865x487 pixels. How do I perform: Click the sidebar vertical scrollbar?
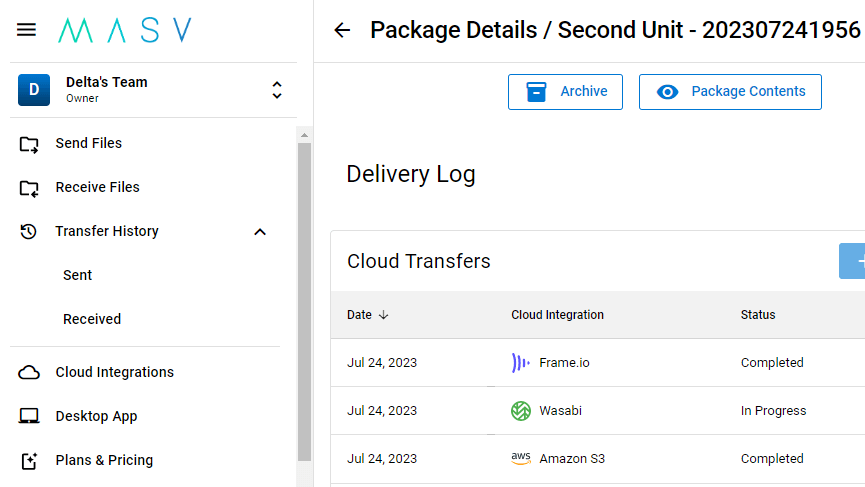coord(304,300)
